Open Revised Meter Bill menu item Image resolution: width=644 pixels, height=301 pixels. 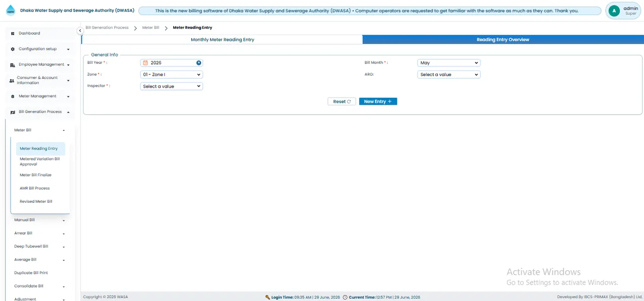pyautogui.click(x=36, y=201)
